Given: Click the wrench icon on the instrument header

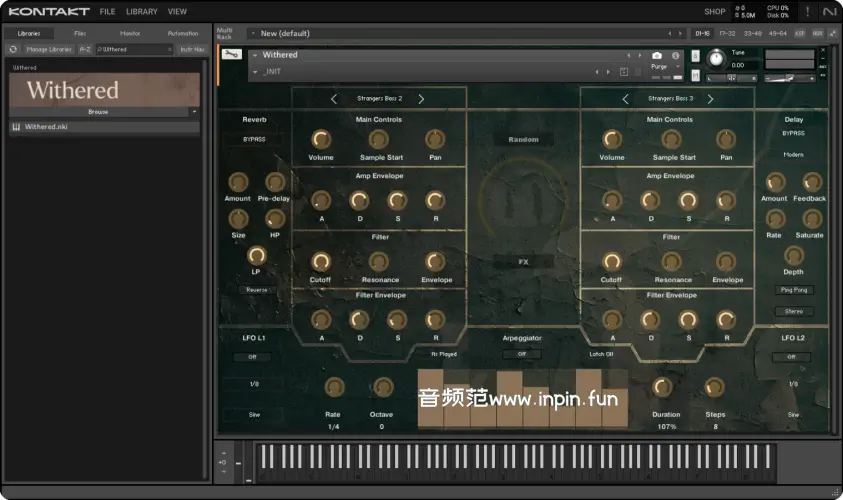Looking at the screenshot, I should point(231,54).
